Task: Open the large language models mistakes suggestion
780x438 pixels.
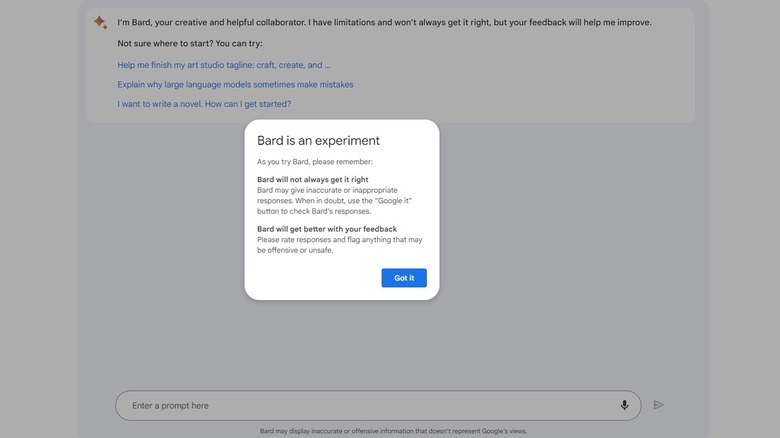Action: pyautogui.click(x=235, y=85)
